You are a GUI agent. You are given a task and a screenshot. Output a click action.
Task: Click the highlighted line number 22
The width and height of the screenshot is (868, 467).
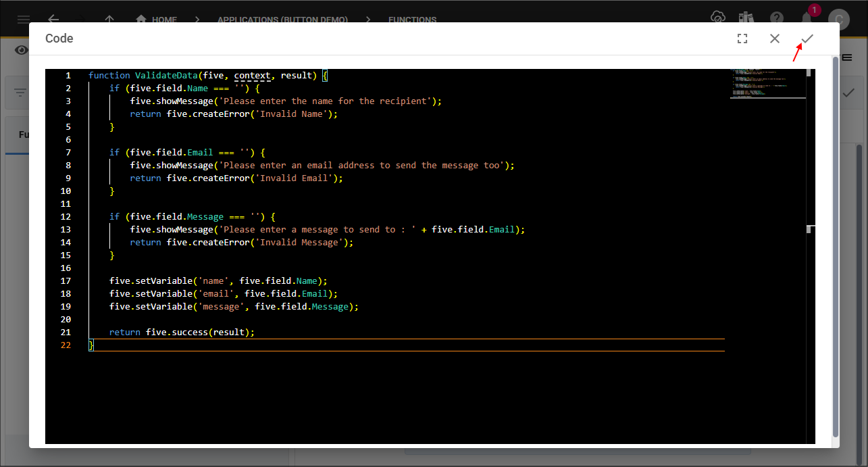66,345
